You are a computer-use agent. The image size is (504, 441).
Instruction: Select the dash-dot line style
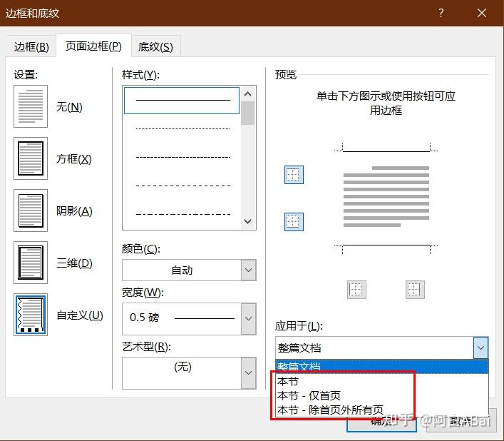pyautogui.click(x=182, y=214)
